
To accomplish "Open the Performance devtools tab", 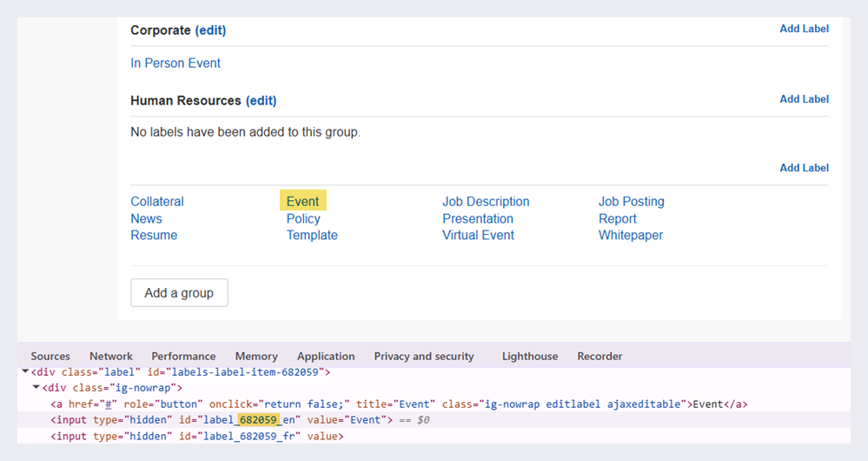I will [184, 357].
